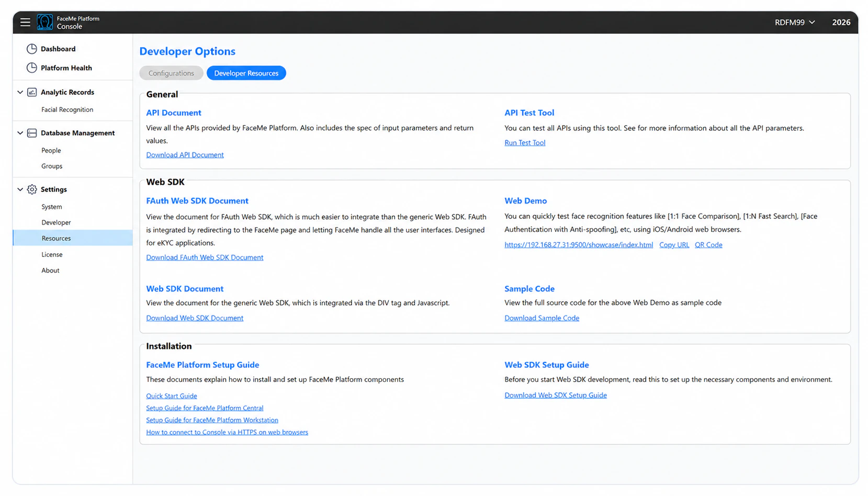
Task: Click the Sample Code heading
Action: click(x=529, y=289)
